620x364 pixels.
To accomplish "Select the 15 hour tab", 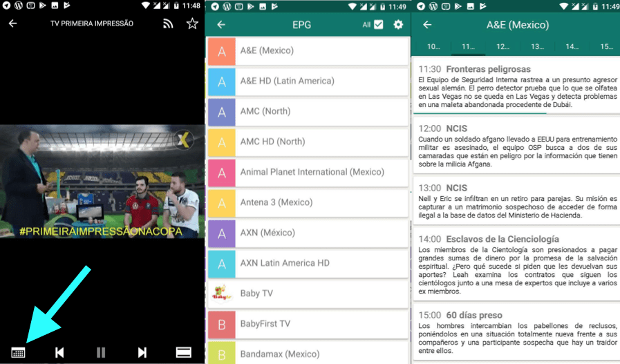I will tap(606, 47).
